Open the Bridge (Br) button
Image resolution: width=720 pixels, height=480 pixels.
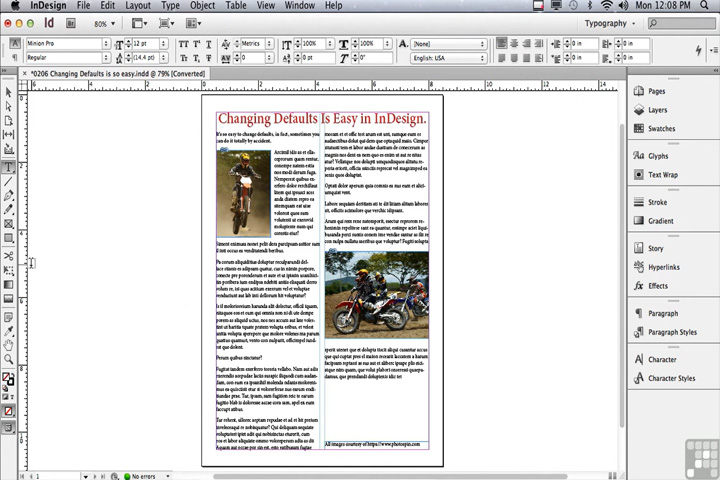pos(71,23)
